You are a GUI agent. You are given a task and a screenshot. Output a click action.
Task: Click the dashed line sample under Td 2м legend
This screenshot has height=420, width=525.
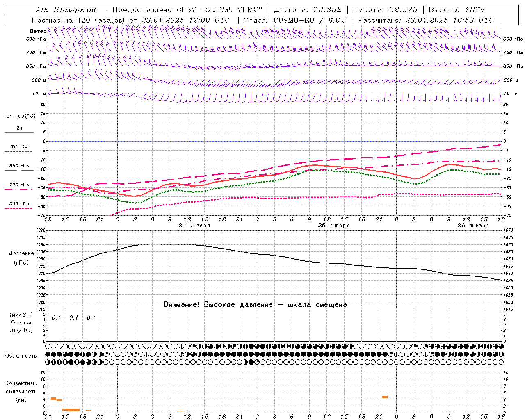18,152
